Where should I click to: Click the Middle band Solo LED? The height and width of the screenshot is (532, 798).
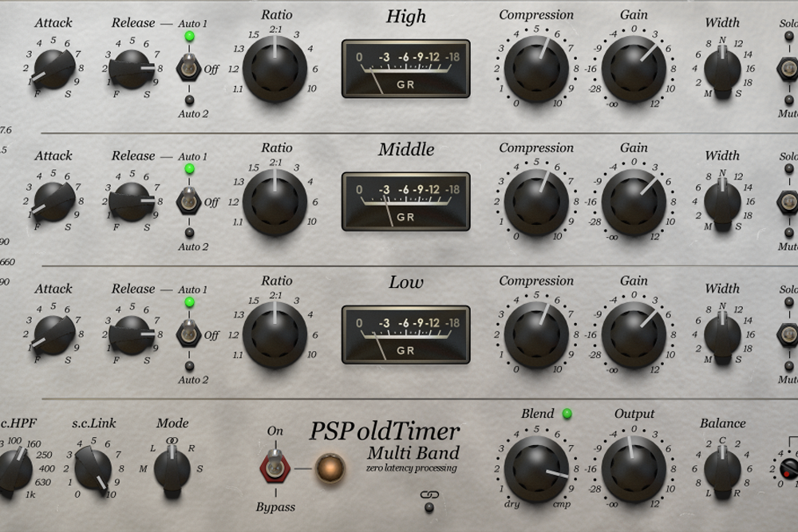pyautogui.click(x=789, y=169)
